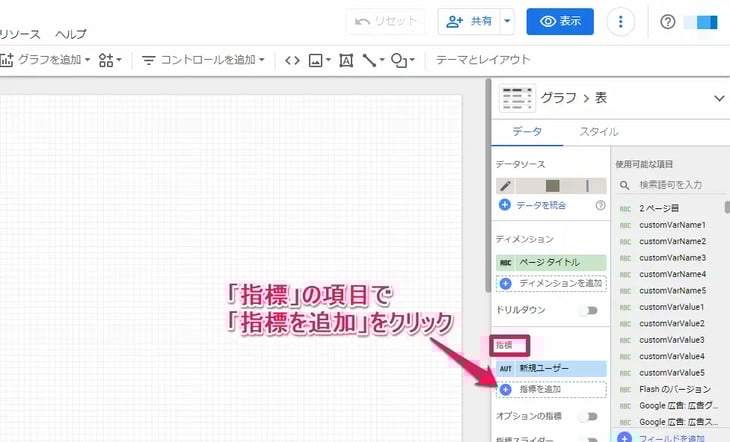
Task: Click the 検索語句を入力 search field
Action: point(673,185)
